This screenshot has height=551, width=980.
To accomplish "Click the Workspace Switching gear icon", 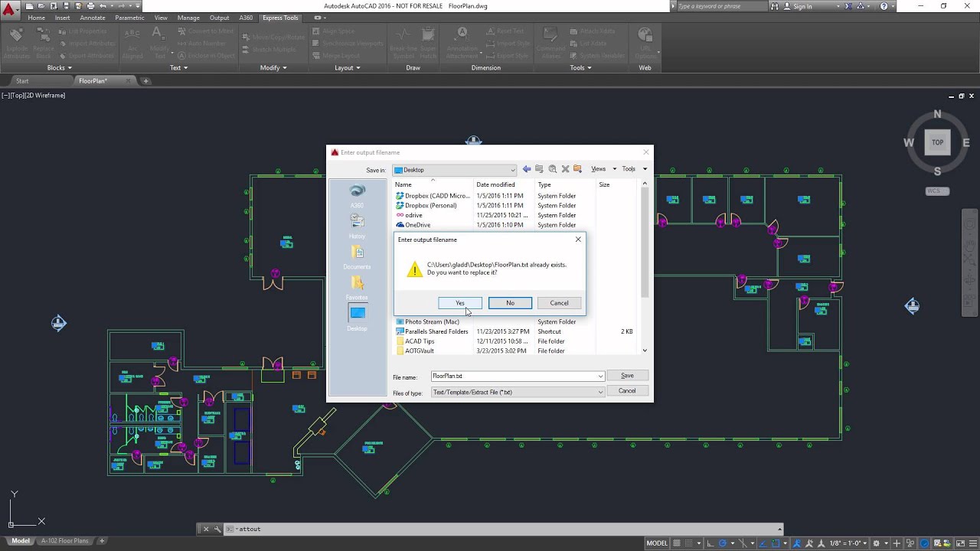I will [877, 543].
